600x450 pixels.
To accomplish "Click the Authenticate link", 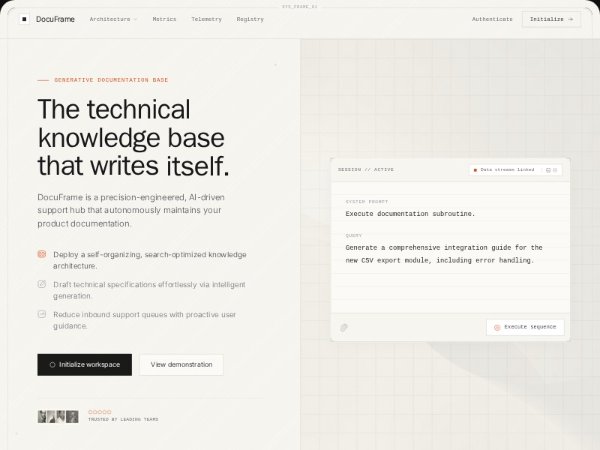I will click(x=492, y=19).
